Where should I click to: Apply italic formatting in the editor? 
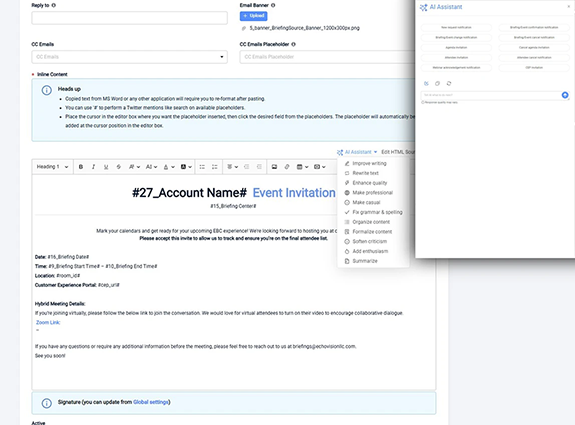coord(93,167)
